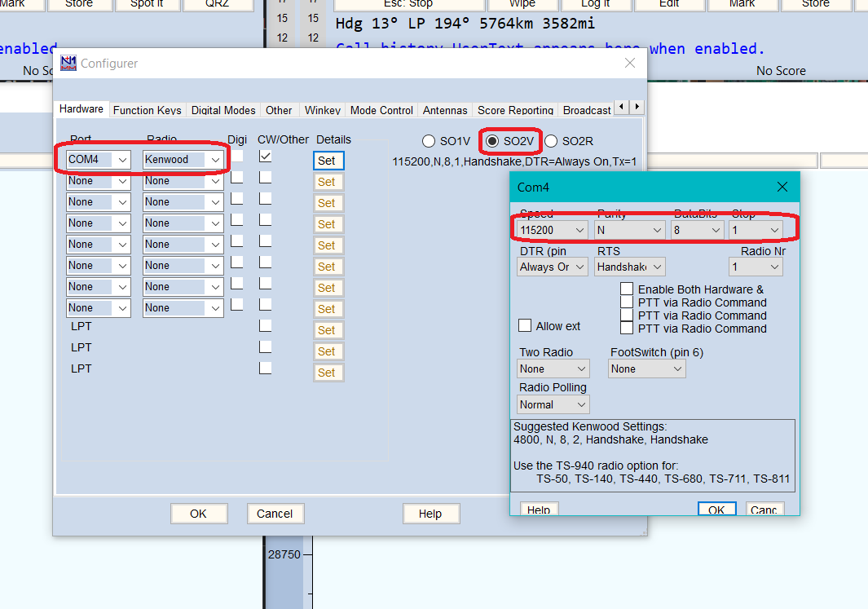
Task: Switch to the Mode Control tab
Action: point(381,110)
